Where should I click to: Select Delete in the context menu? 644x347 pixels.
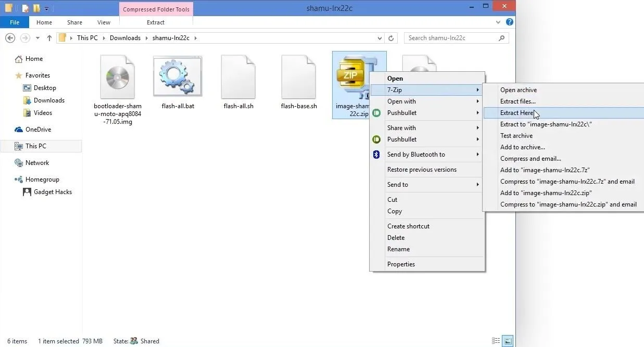coord(427,238)
